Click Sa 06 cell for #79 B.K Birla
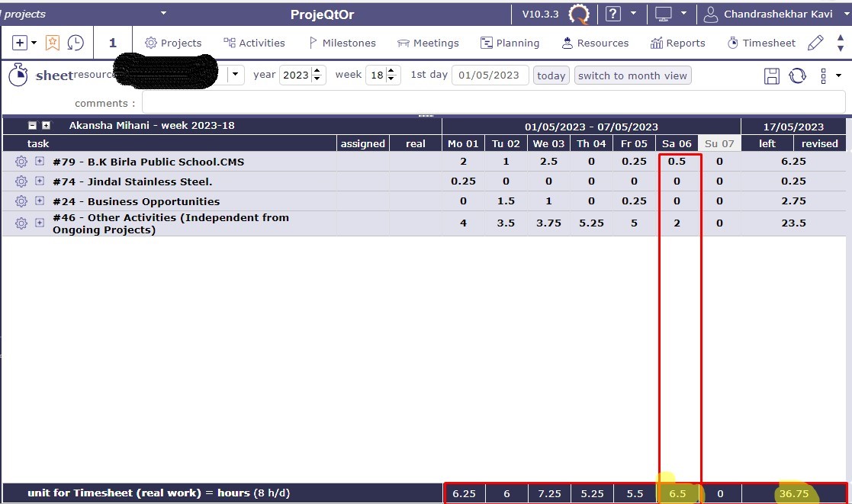The height and width of the screenshot is (504, 852). tap(677, 162)
